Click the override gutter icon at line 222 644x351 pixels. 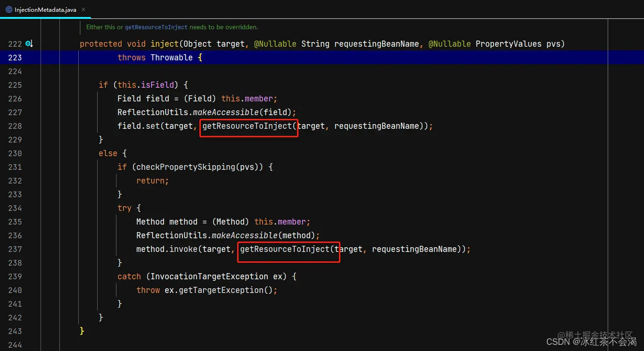click(29, 44)
